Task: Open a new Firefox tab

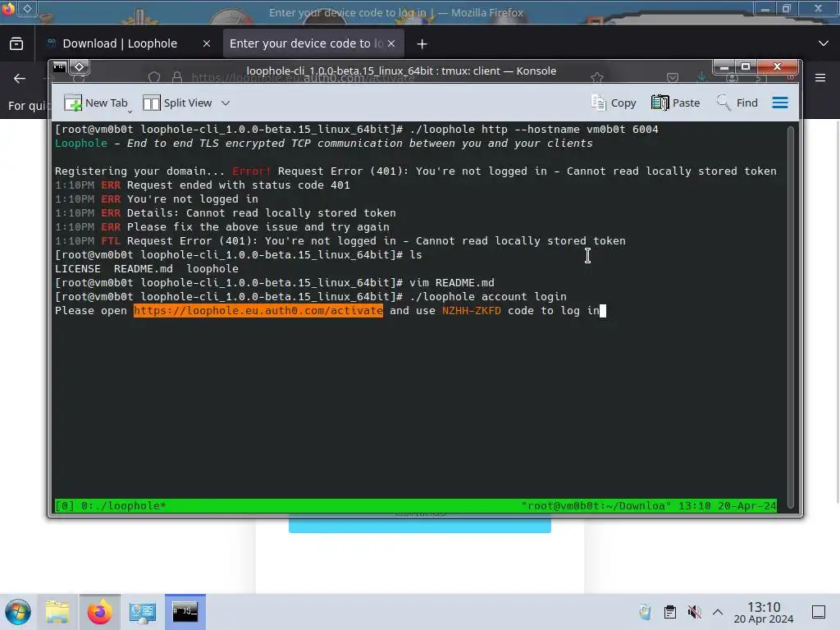Action: tap(422, 44)
